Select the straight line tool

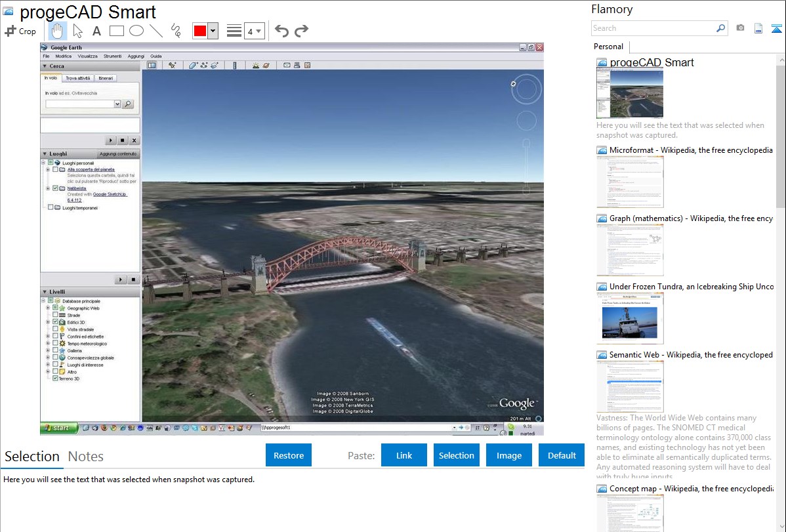[x=155, y=31]
